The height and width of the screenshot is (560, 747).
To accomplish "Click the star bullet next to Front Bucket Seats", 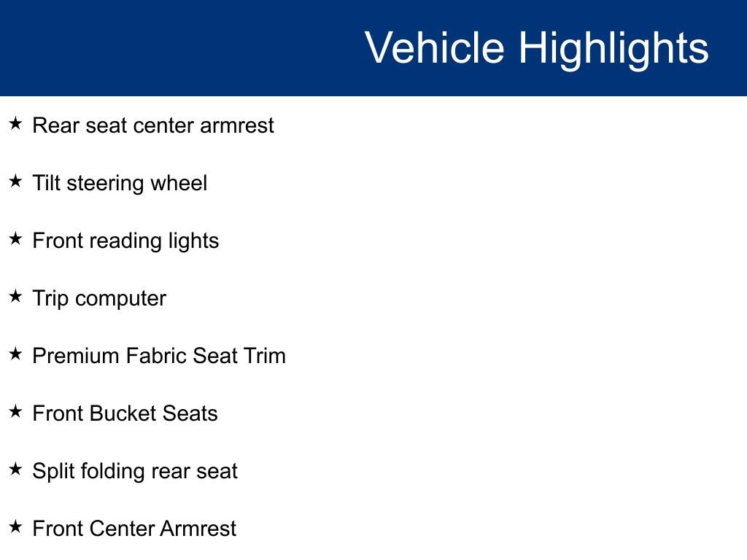I will pos(16,412).
